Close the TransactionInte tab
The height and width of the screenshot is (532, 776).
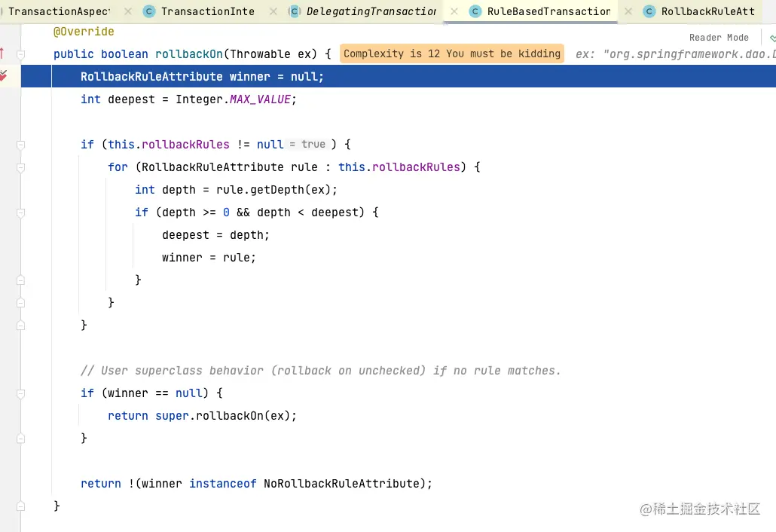coord(273,11)
